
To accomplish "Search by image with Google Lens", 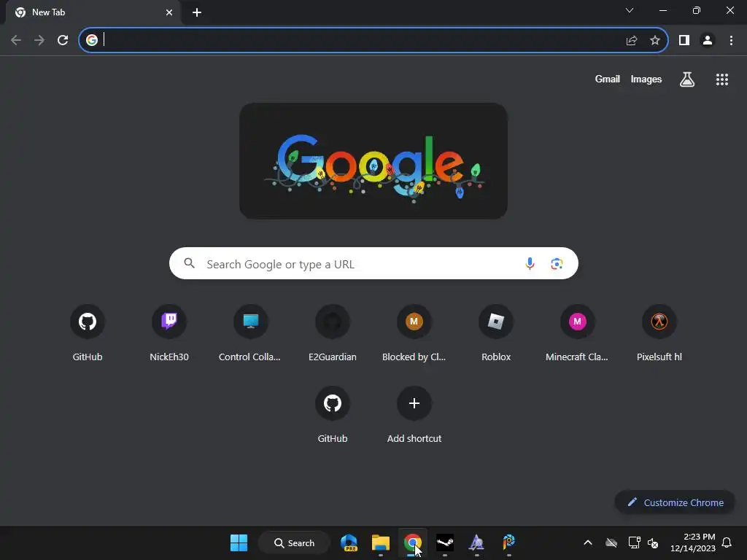I will (557, 263).
